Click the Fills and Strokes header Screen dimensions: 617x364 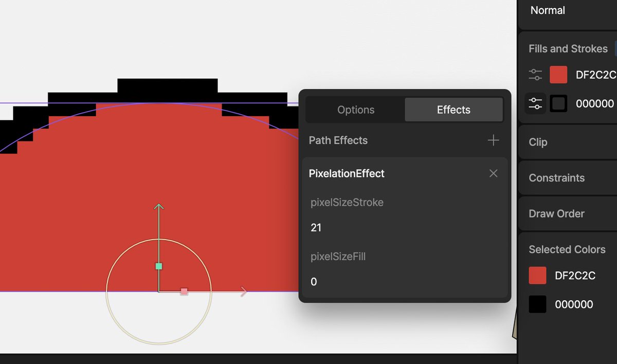[x=568, y=49]
